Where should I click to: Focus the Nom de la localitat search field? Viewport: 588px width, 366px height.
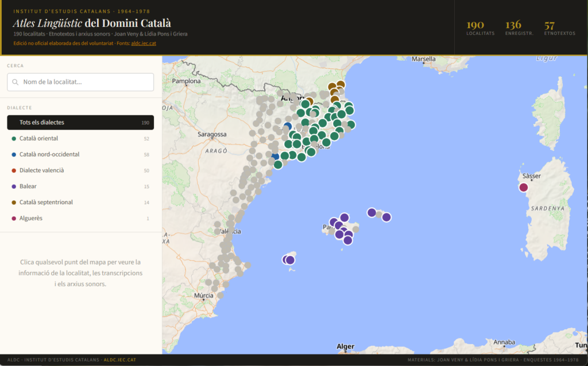[86, 82]
